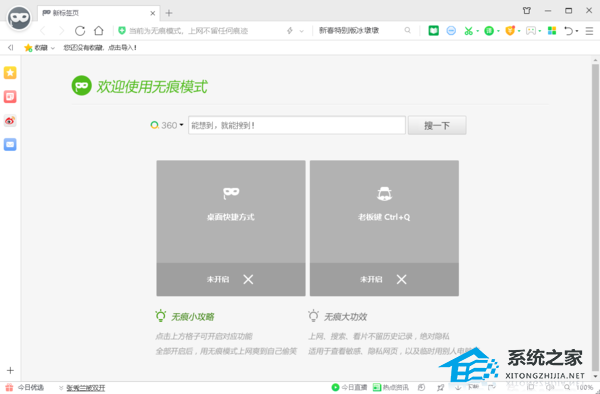The width and height of the screenshot is (600, 394).
Task: Click the lightning speed mode icon
Action: tap(290, 31)
